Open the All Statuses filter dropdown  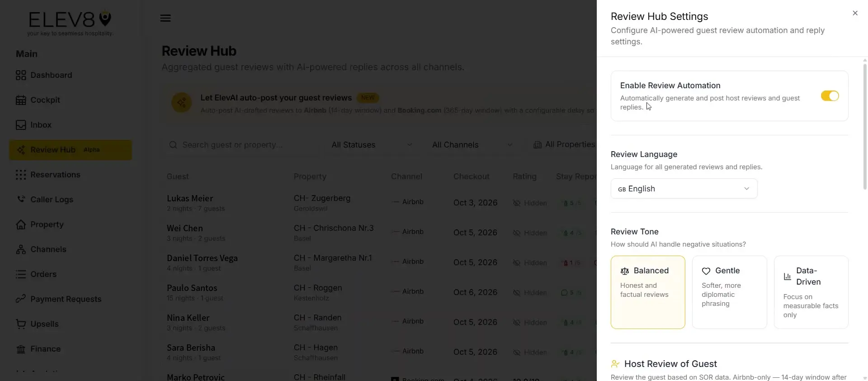click(372, 145)
